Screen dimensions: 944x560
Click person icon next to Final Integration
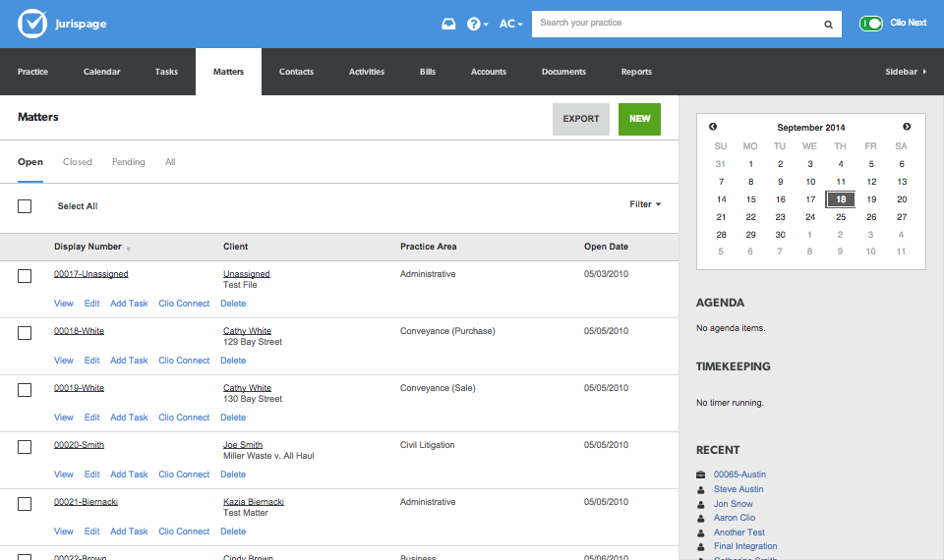point(701,547)
